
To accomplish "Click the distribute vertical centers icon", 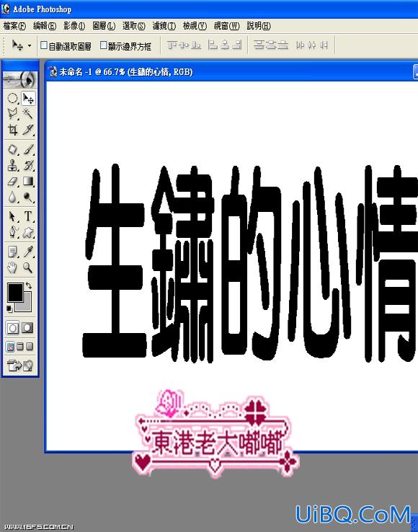I will pyautogui.click(x=271, y=45).
